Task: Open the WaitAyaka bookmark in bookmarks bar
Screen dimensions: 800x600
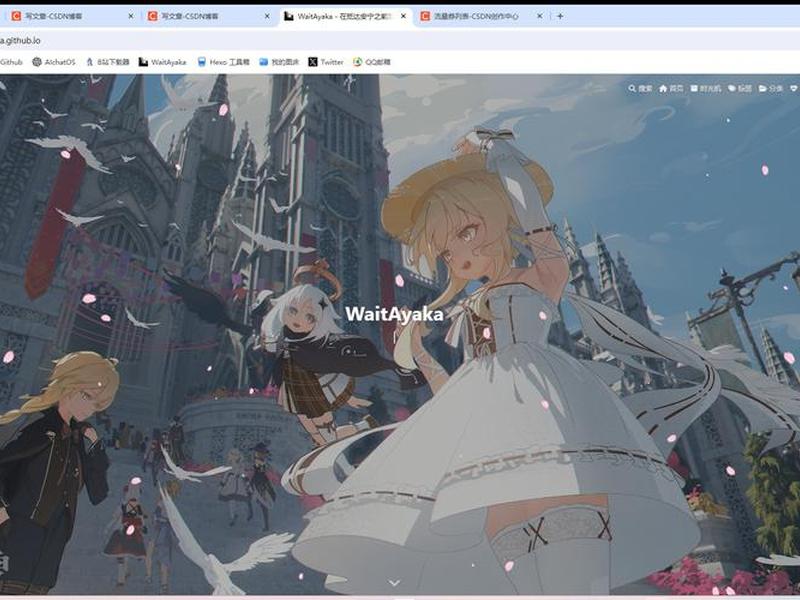Action: click(x=162, y=62)
